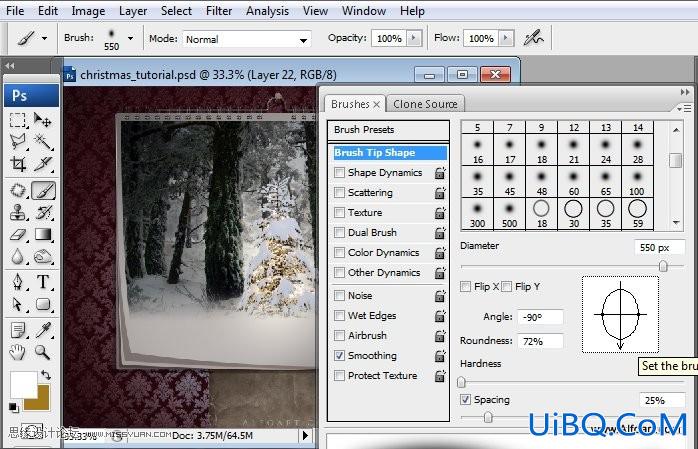Open the File menu
Image resolution: width=698 pixels, height=449 pixels.
click(15, 11)
